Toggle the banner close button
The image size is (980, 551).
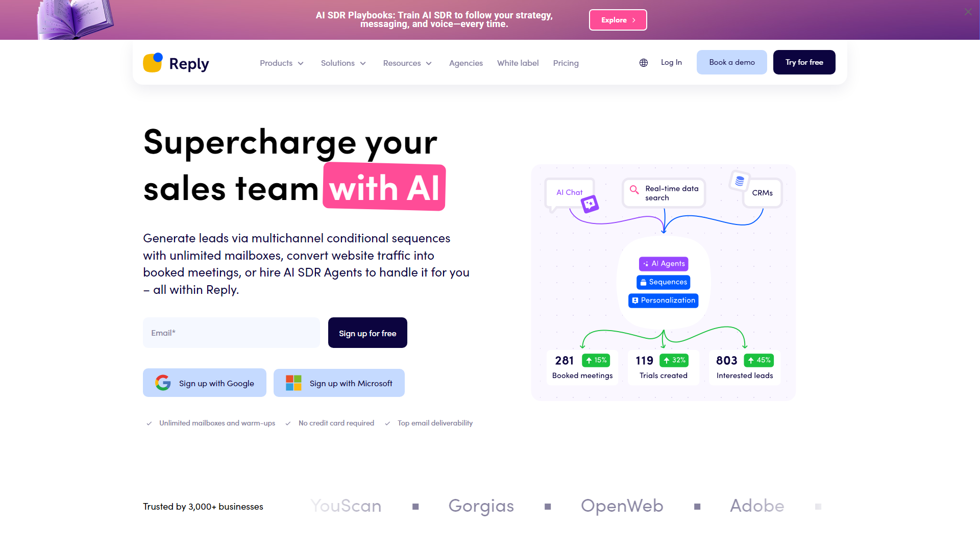point(969,11)
